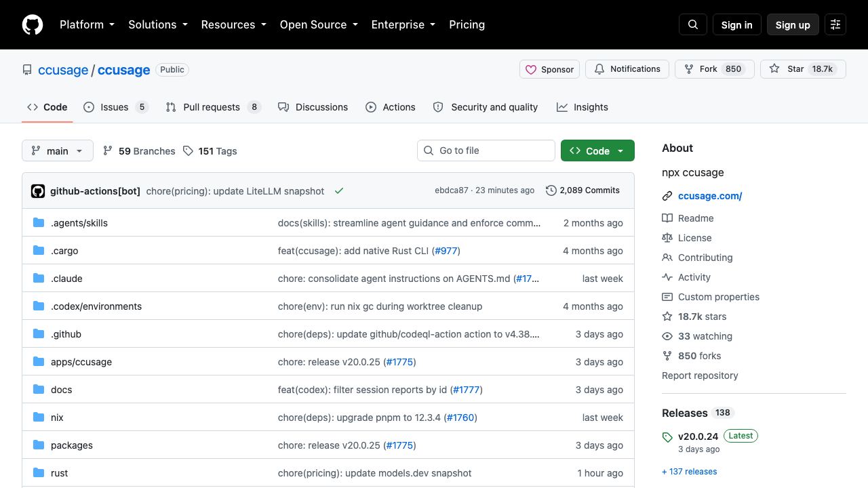This screenshot has height=488, width=868.
Task: Click the green check status icon on latest commit
Action: click(339, 191)
